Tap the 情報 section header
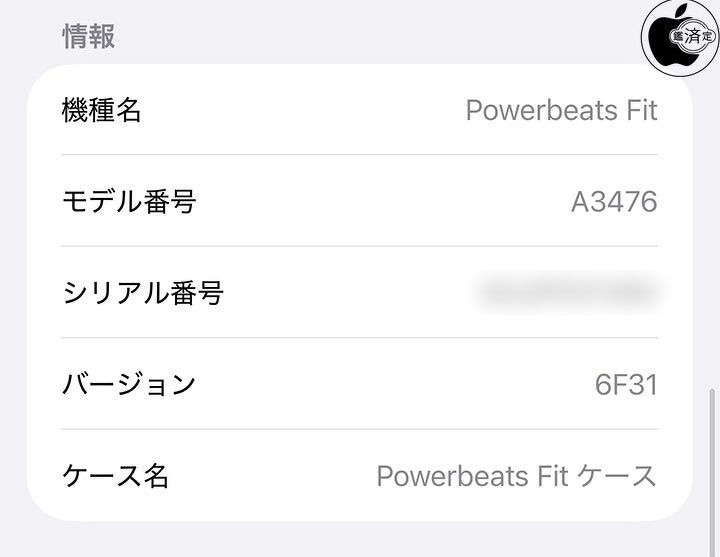 88,36
